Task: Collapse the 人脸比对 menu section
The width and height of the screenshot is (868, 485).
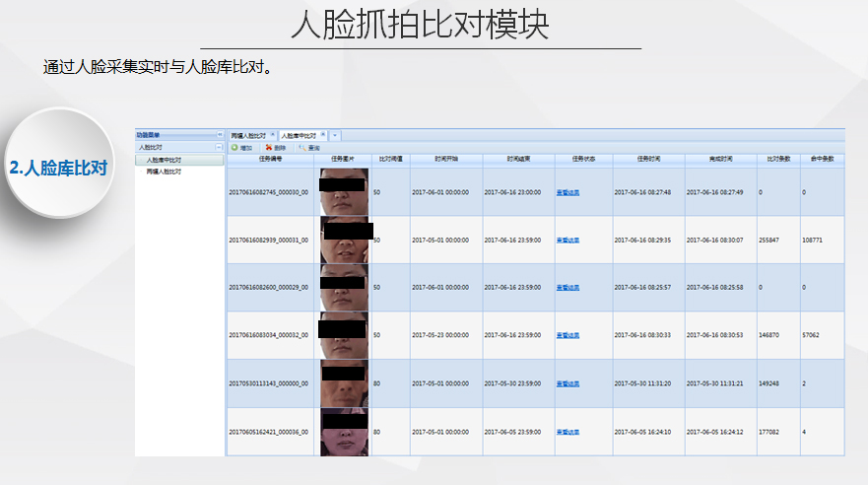Action: pyautogui.click(x=220, y=147)
